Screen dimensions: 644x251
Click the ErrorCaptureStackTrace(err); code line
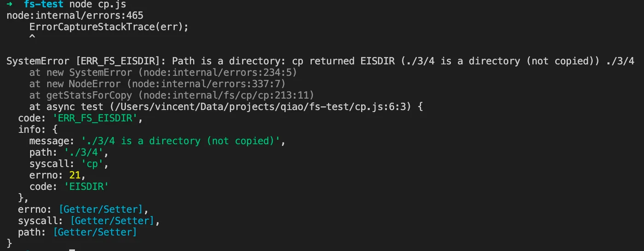pyautogui.click(x=109, y=27)
